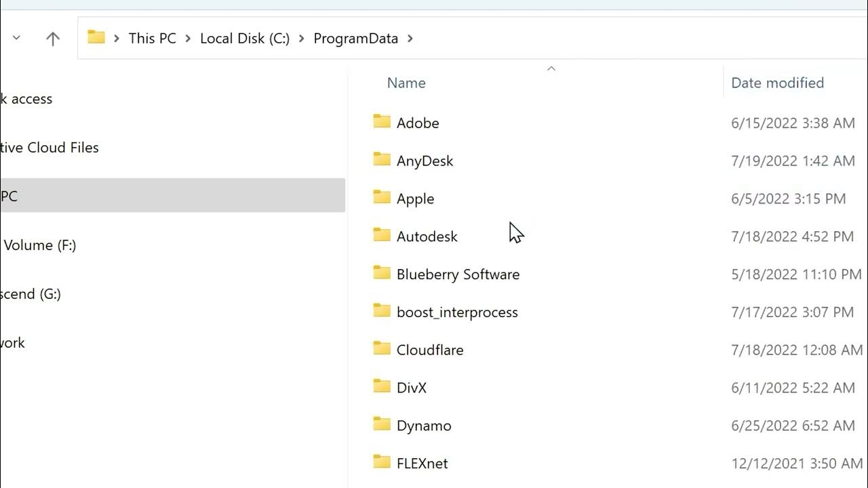
Task: Click date 7/17/2022 3:07 PM
Action: coord(792,312)
